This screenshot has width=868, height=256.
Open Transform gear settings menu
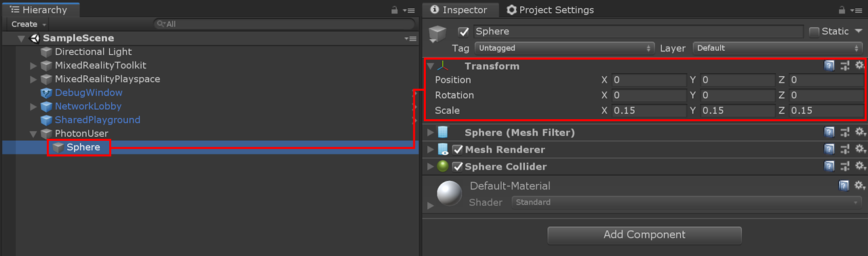(859, 66)
